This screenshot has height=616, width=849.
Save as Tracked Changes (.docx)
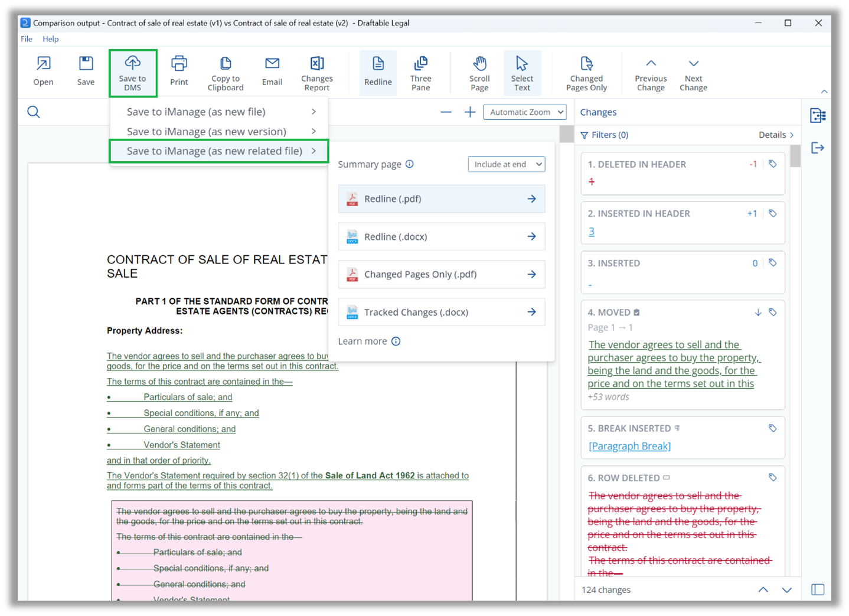click(442, 312)
